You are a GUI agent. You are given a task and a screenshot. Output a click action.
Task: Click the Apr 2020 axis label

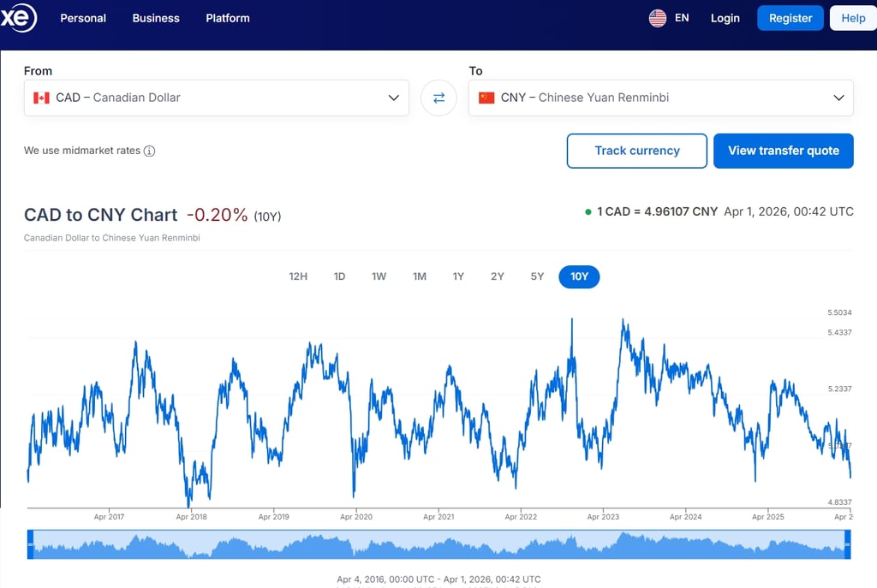pos(356,517)
